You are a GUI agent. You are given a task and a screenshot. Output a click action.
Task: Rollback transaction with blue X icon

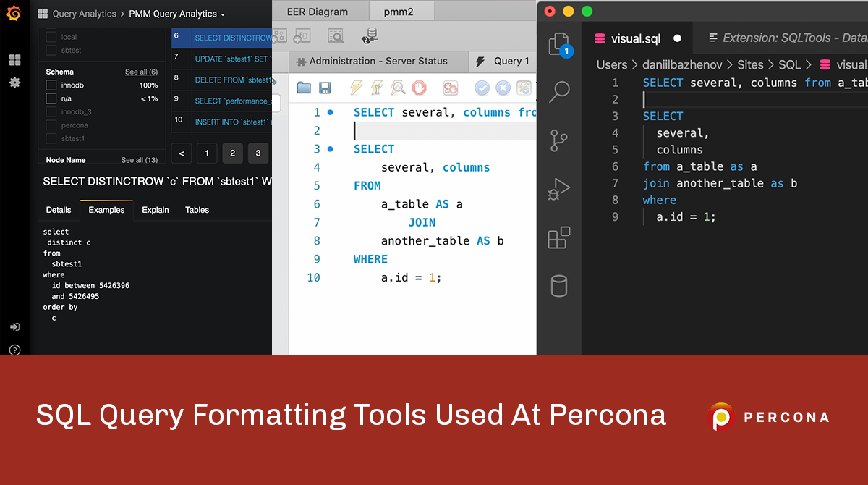tap(503, 88)
